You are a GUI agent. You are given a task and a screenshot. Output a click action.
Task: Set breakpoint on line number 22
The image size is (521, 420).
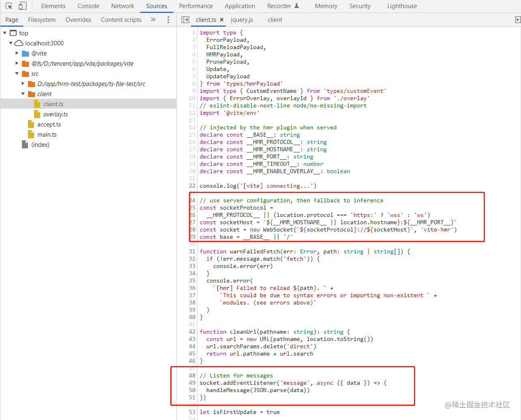click(x=192, y=186)
